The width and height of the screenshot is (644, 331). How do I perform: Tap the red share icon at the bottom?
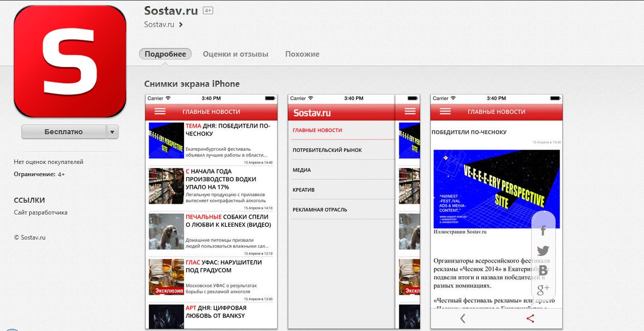[530, 319]
